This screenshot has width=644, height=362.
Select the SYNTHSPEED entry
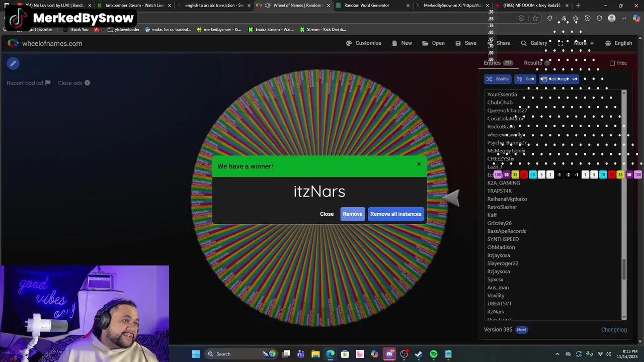pos(503,239)
